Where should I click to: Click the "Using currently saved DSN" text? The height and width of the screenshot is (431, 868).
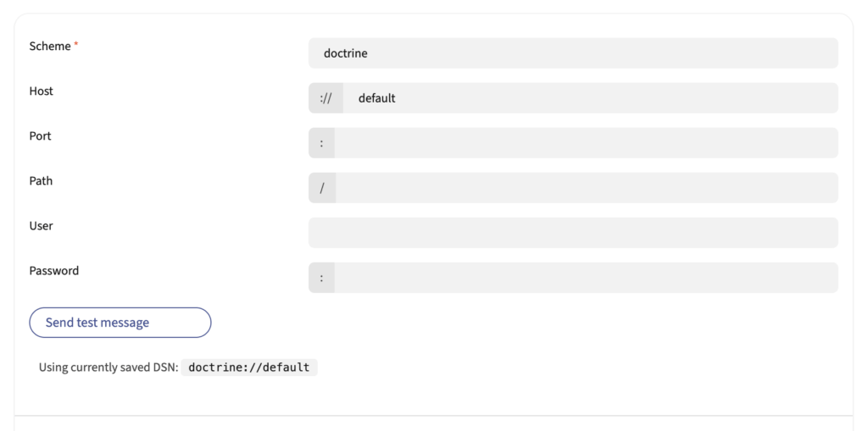[108, 367]
